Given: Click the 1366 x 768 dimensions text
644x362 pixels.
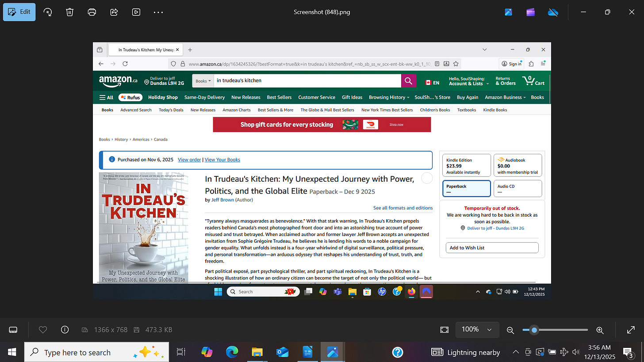Looking at the screenshot, I should (111, 330).
